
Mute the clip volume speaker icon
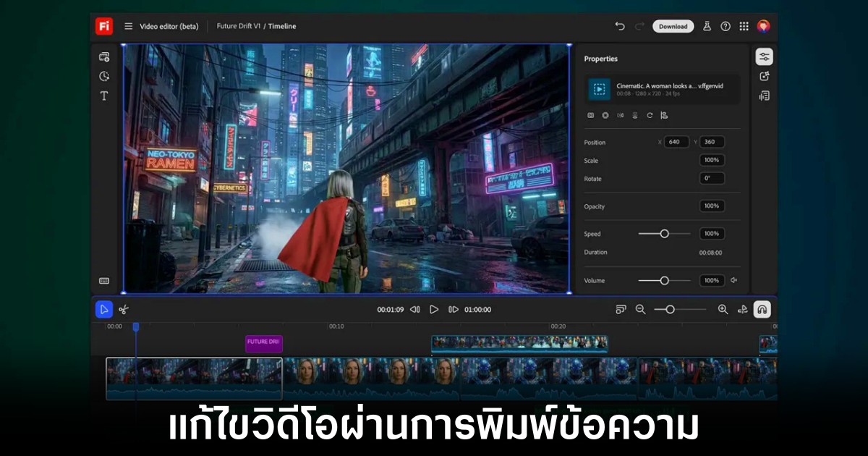coord(733,280)
